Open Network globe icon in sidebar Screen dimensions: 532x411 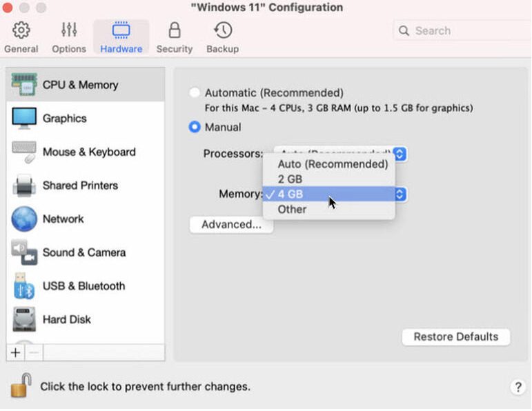[24, 219]
